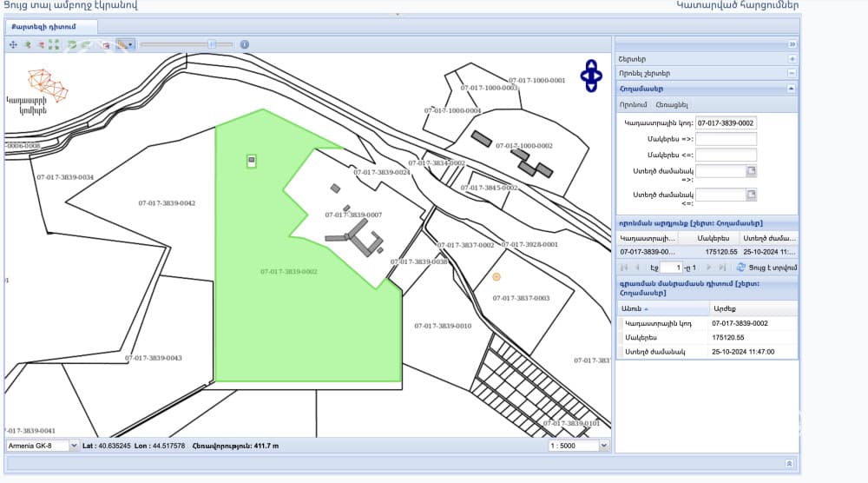The width and height of the screenshot is (868, 483).
Task: Click the blue navigation compass on map
Action: click(x=591, y=76)
